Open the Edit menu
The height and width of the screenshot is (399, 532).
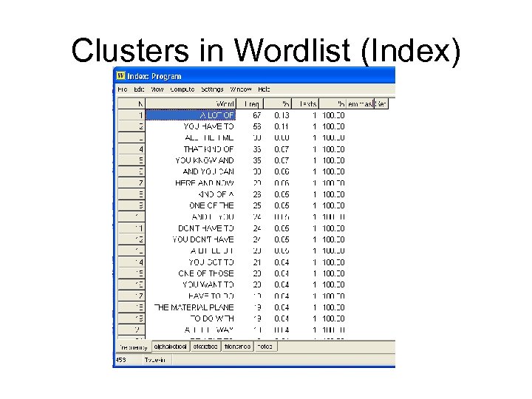[139, 89]
